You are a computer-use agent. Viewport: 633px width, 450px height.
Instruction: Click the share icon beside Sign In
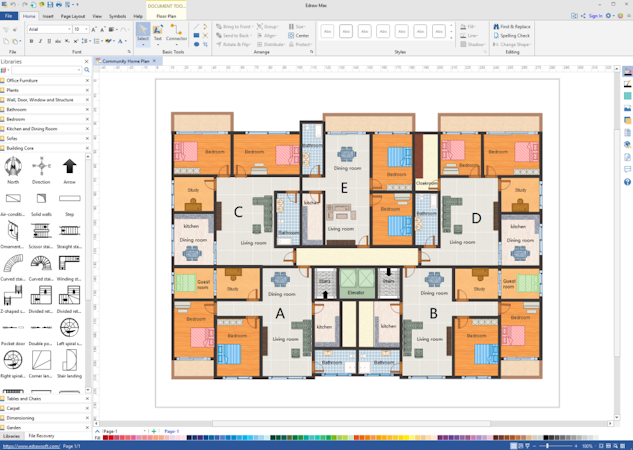(x=583, y=16)
